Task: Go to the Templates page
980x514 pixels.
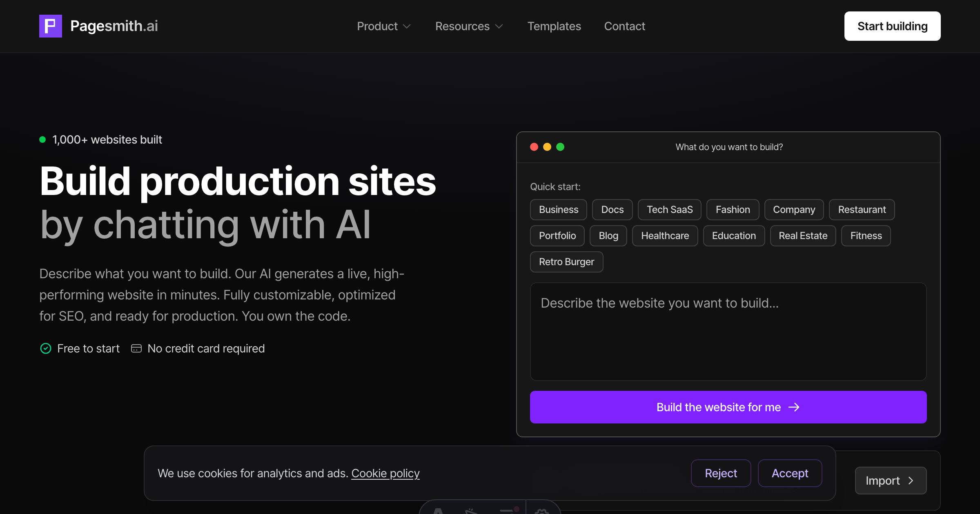Action: pyautogui.click(x=554, y=26)
